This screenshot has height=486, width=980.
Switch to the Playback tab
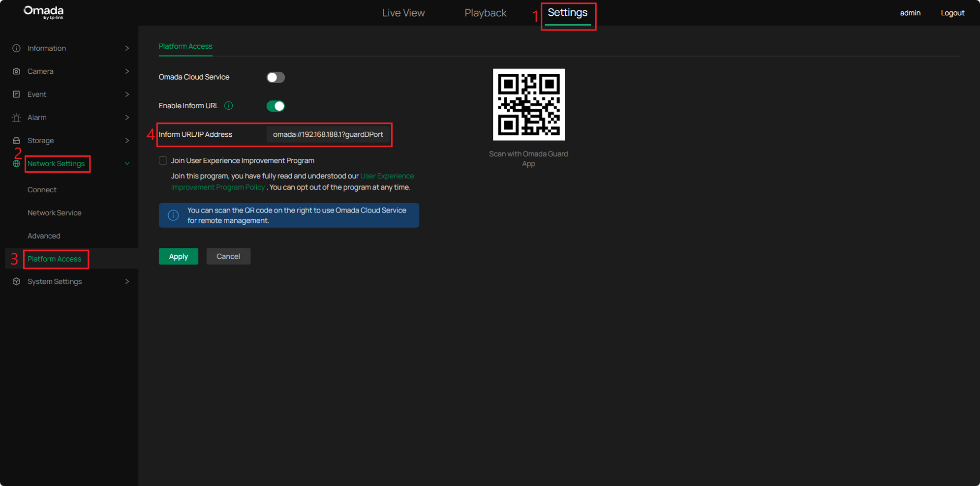tap(486, 13)
